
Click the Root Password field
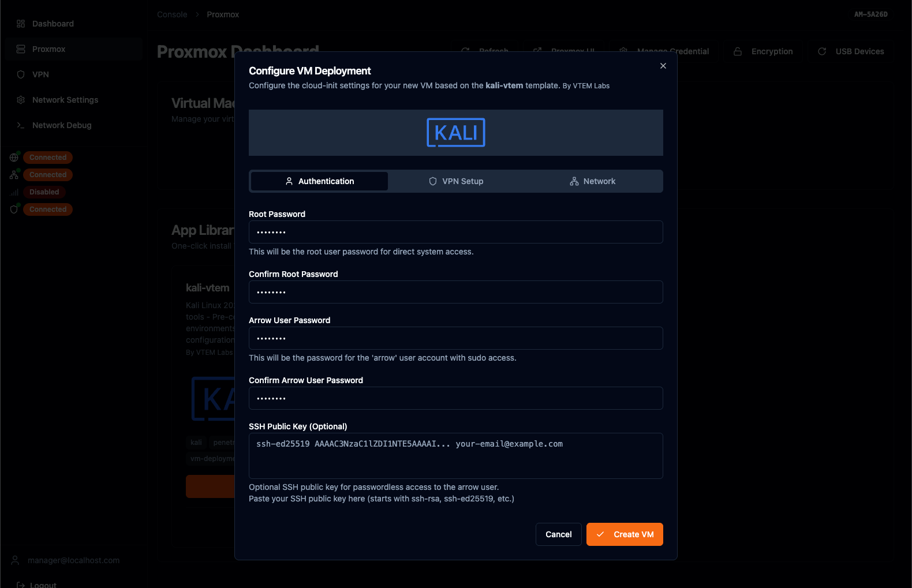[455, 232]
